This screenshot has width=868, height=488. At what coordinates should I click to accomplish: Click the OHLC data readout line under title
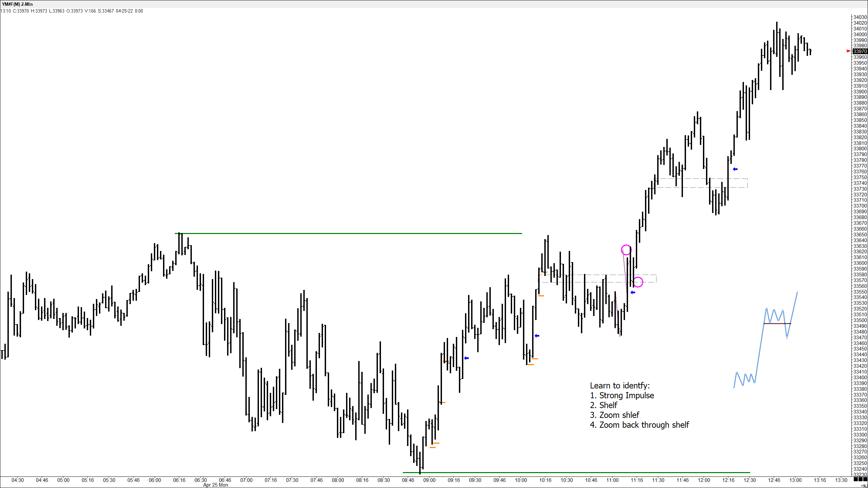(x=72, y=11)
